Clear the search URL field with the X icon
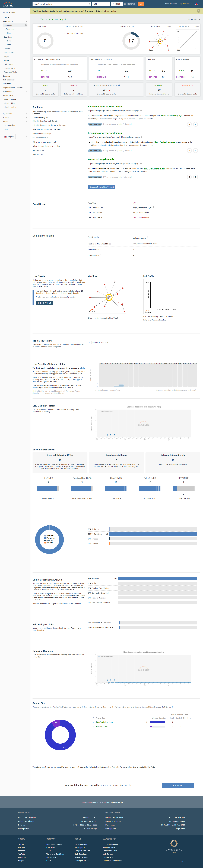Image resolution: width=203 pixels, height=868 pixels. (x=89, y=4)
